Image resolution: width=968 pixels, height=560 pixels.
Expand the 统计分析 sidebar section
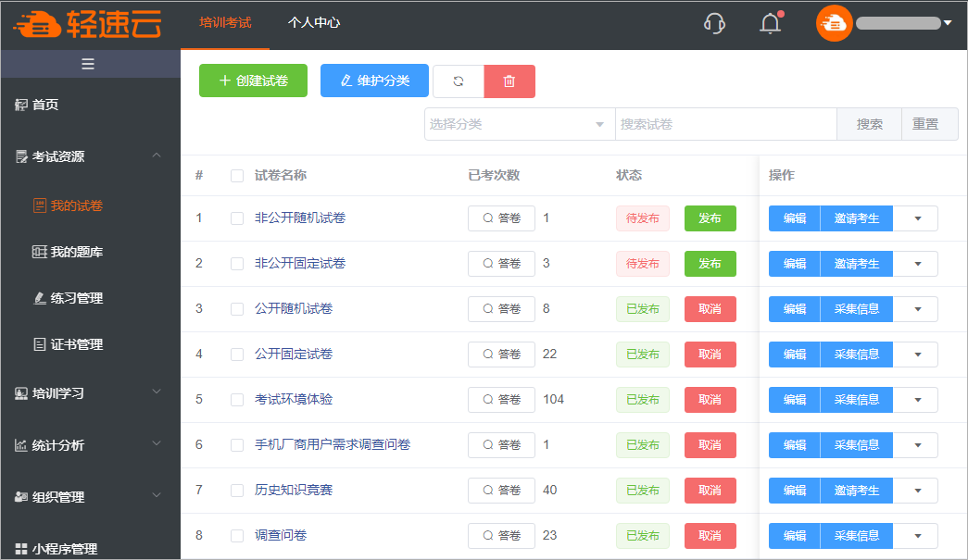tap(90, 444)
